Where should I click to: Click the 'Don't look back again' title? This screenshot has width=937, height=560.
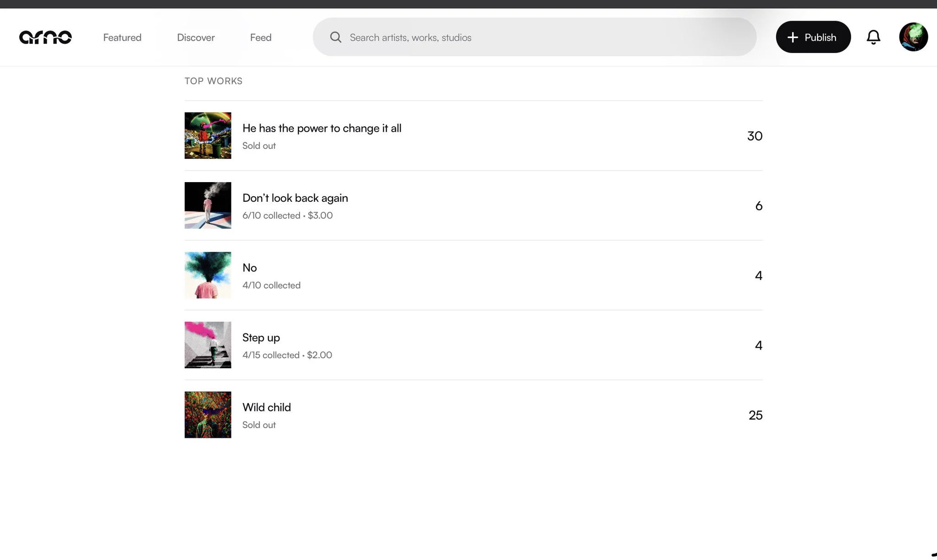295,198
